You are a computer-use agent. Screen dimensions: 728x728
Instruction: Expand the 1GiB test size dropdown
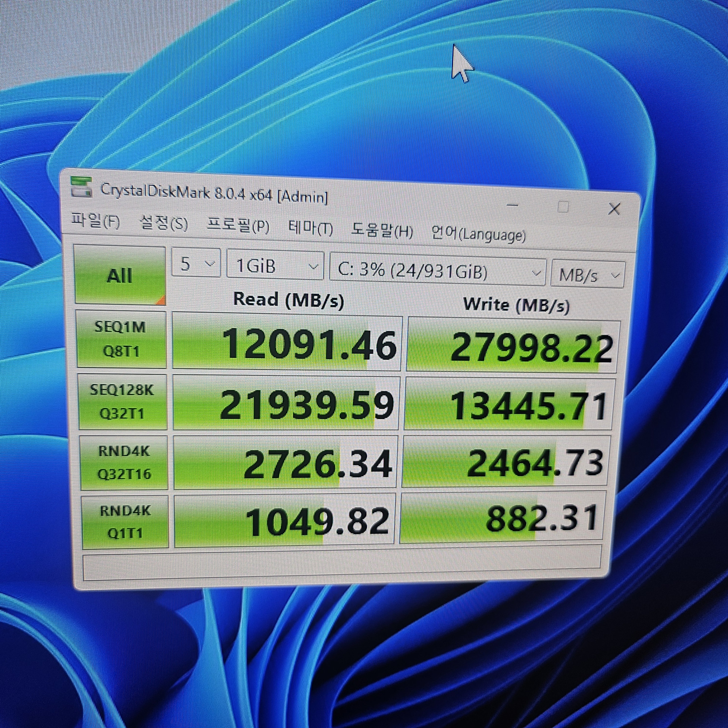(x=275, y=266)
